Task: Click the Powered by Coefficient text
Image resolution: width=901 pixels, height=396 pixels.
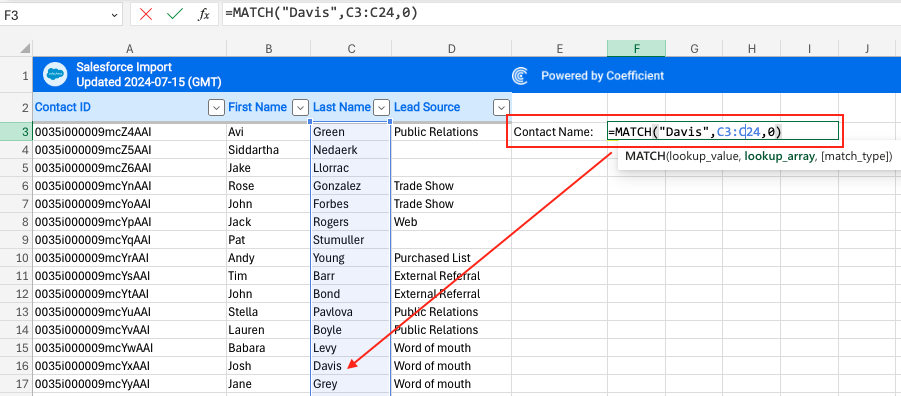Action: point(602,75)
